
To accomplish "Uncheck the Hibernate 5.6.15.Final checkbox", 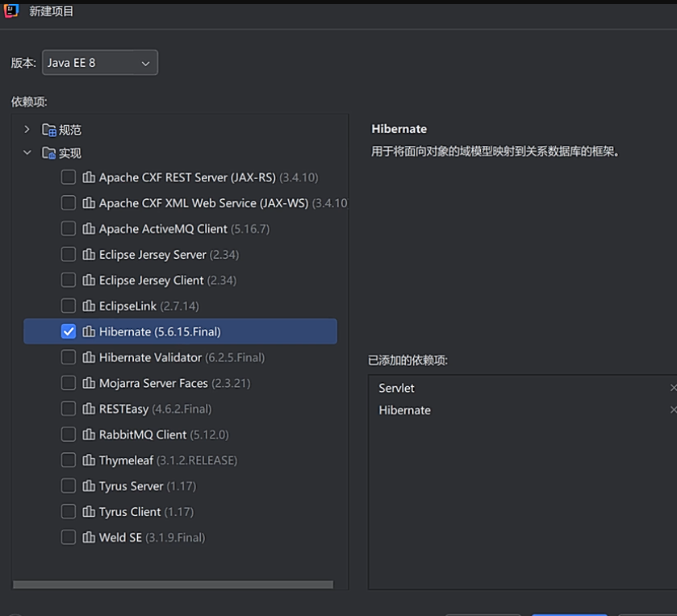I will point(69,331).
